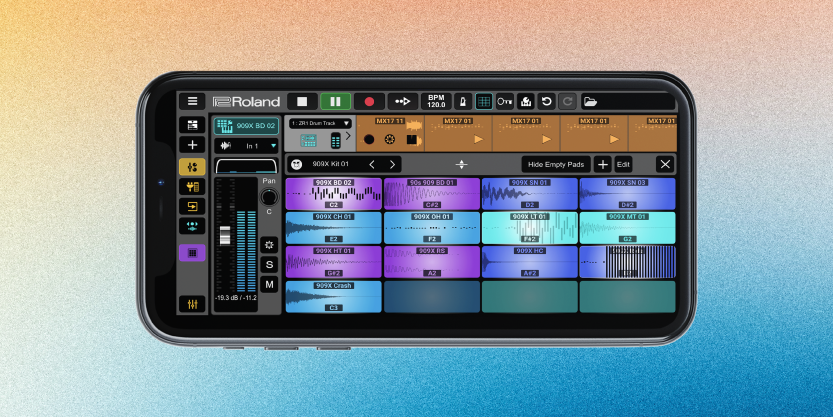
Task: Toggle the yellow mixer knobs sidebar button
Action: click(192, 167)
